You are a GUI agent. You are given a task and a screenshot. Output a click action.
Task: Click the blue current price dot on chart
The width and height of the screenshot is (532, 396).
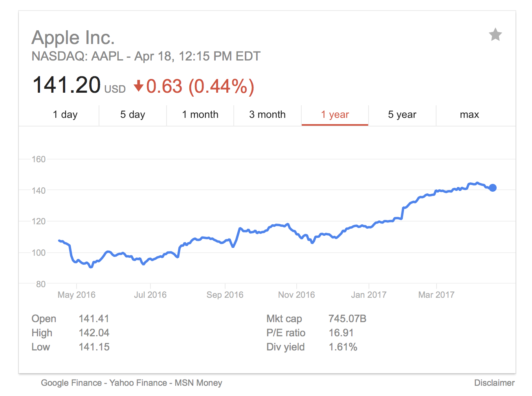pos(492,188)
